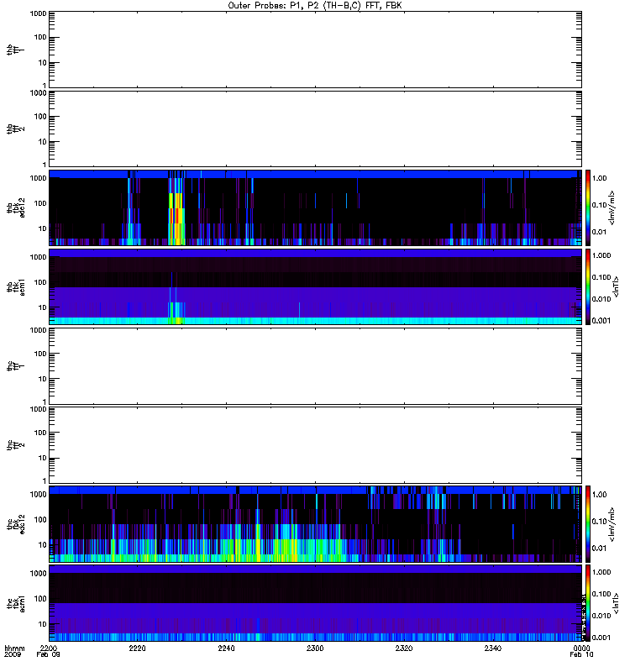Click inside the thc fbk scm1 spectrogram panel

pyautogui.click(x=315, y=603)
